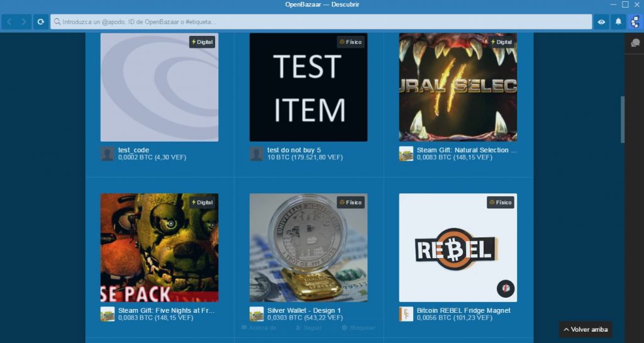
Task: Click the vendor avatar beside test do not buy 5
Action: pos(257,154)
